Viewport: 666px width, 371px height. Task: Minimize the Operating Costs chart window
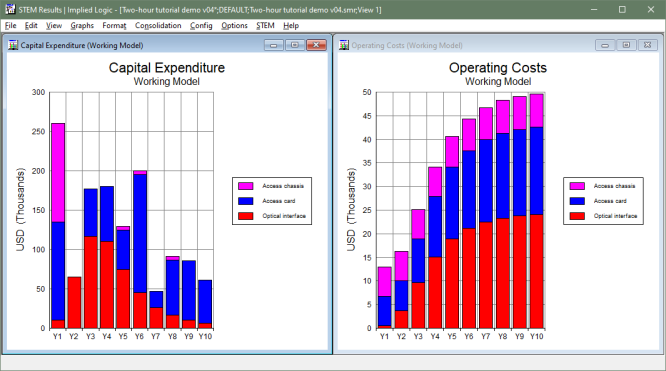[605, 45]
